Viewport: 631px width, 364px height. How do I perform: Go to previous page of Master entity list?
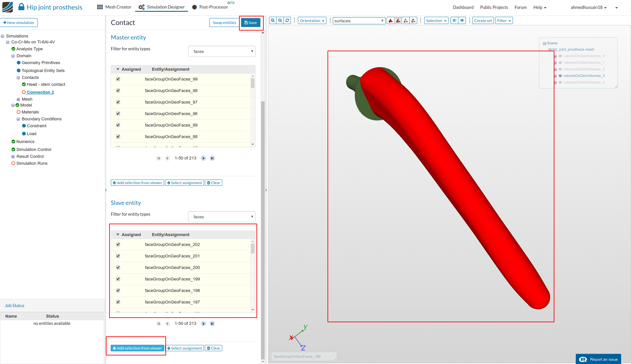coord(167,158)
